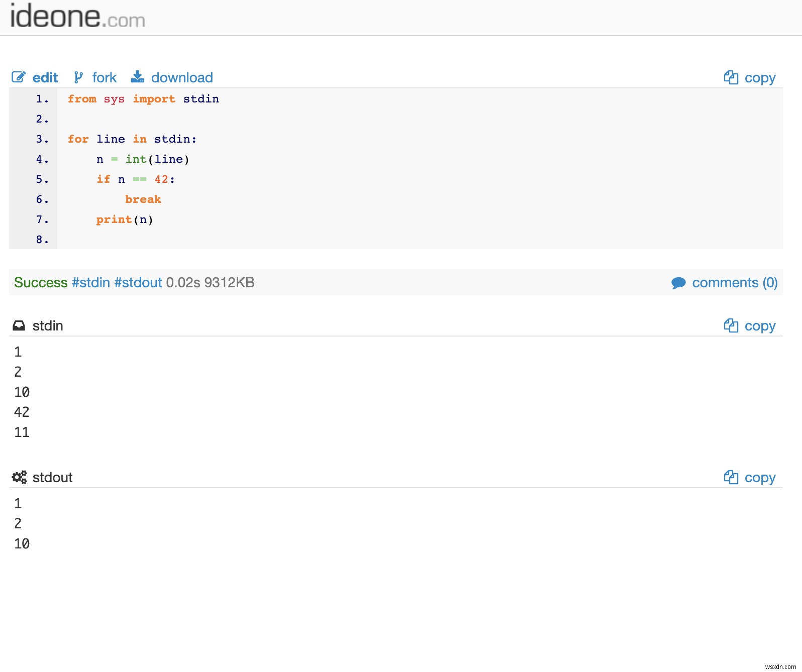802x672 pixels.
Task: Open the edit link
Action: pos(45,78)
